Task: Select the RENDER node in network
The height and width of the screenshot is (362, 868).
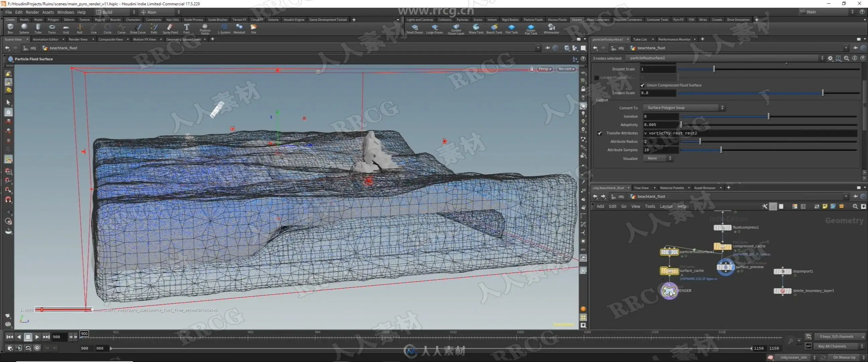Action: click(x=669, y=291)
